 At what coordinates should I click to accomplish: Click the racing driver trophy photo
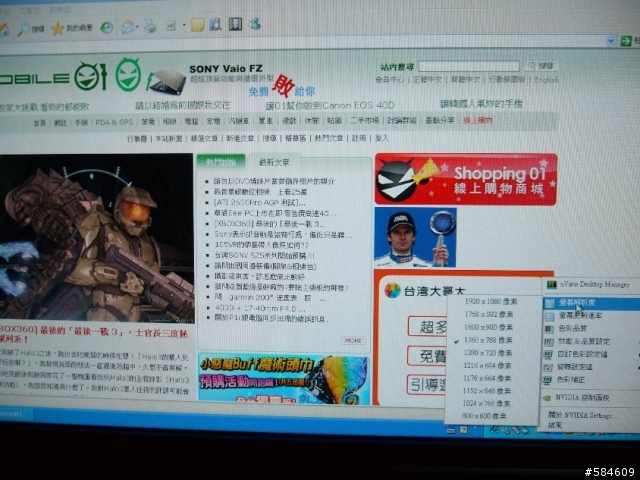[x=415, y=238]
